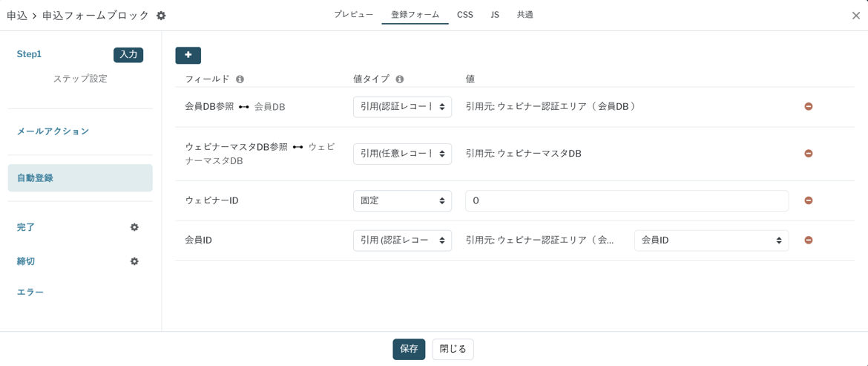The image size is (868, 366).
Task: Click the 閉じる button
Action: coord(453,349)
